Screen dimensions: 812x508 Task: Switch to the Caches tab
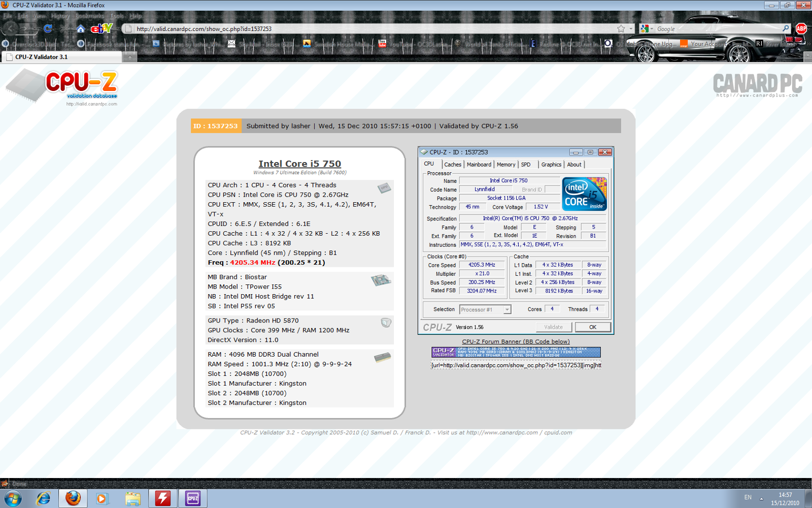[x=453, y=165]
